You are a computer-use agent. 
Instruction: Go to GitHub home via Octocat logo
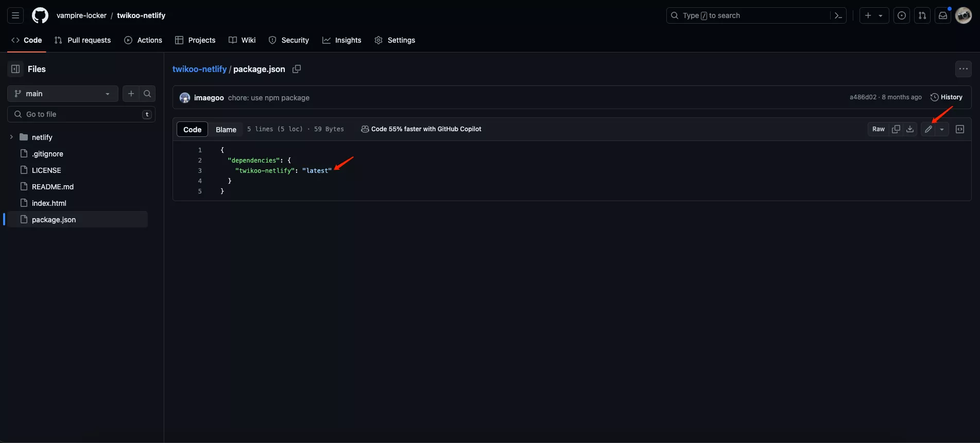(x=40, y=15)
